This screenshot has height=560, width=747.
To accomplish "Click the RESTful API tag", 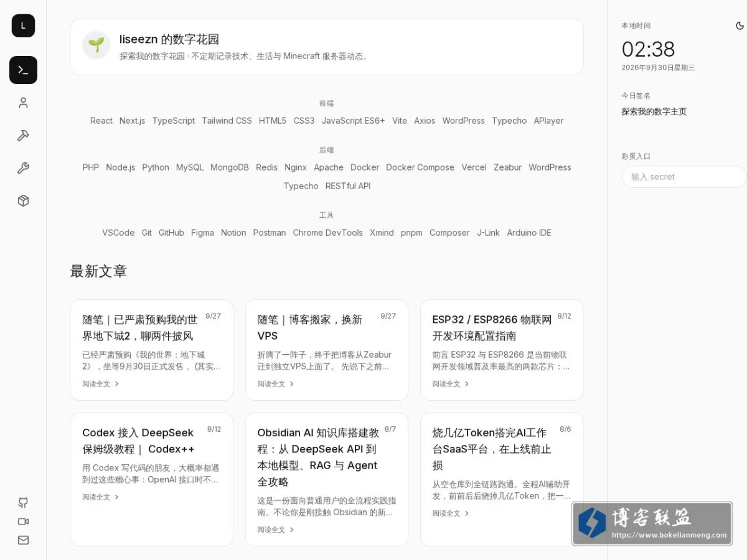I will point(348,186).
